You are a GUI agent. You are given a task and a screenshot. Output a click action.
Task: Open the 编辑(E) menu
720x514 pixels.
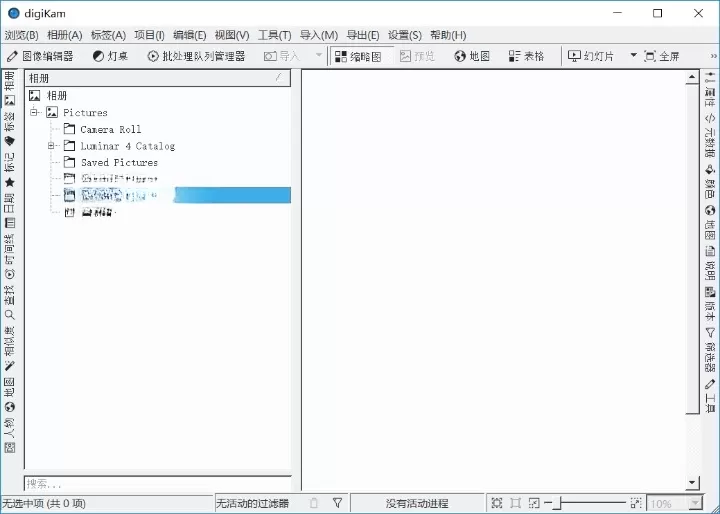pos(190,35)
